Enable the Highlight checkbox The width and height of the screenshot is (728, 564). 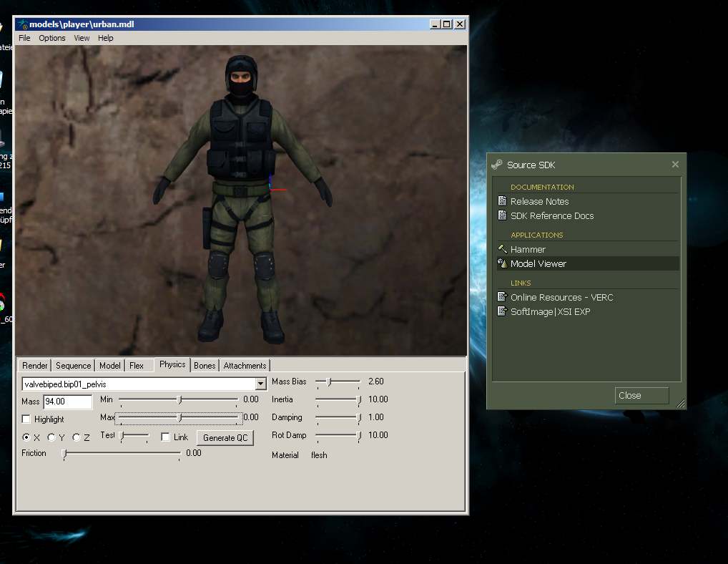[26, 419]
